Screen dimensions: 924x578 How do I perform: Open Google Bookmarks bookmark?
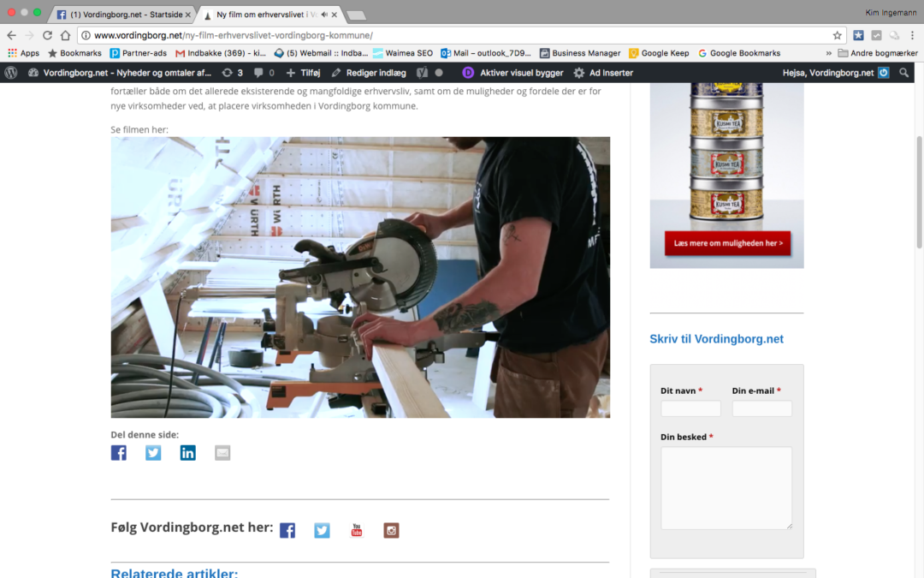[x=739, y=53]
